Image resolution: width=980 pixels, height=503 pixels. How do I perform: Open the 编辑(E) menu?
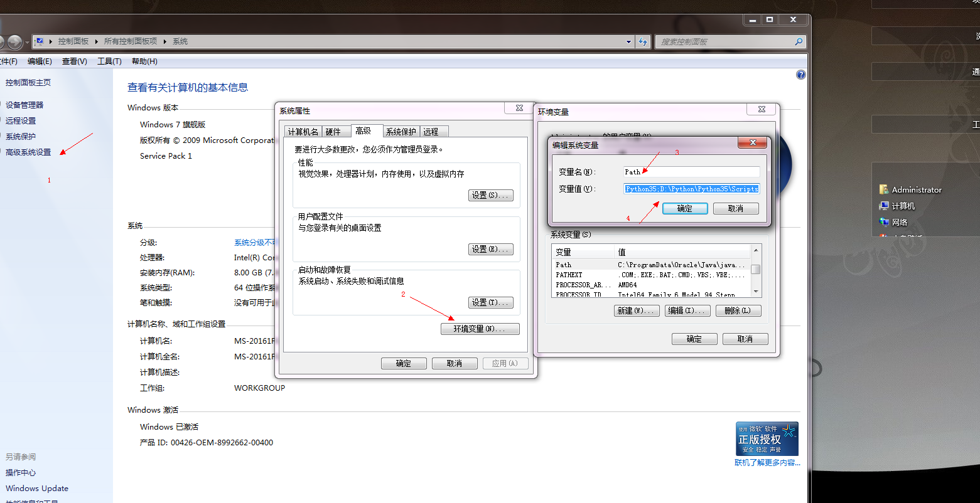[40, 61]
